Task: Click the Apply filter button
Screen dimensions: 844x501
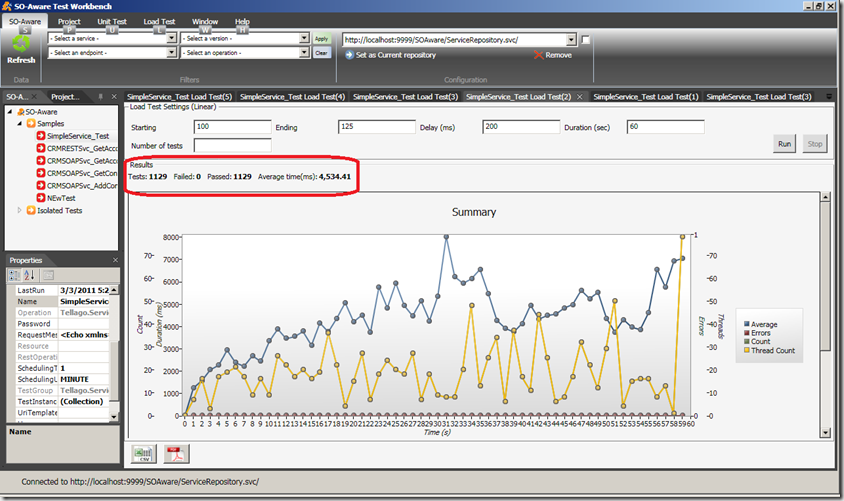Action: [321, 38]
